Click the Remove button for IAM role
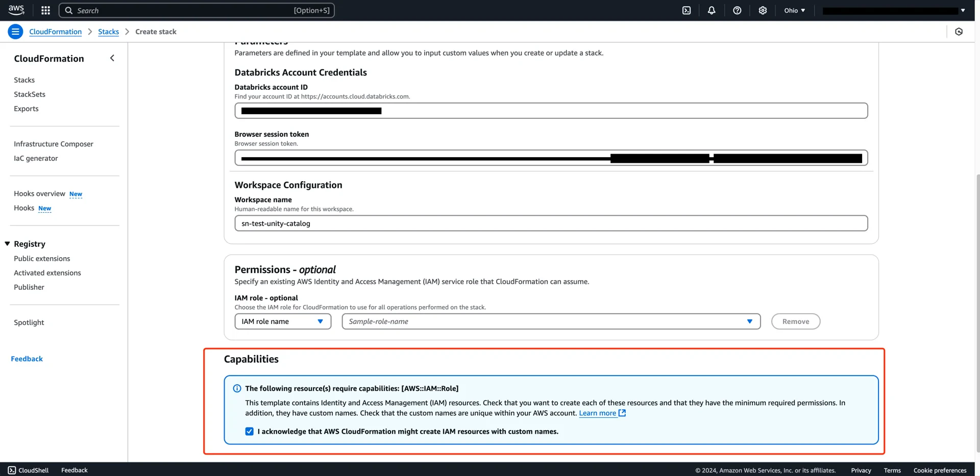The image size is (980, 476). [796, 321]
